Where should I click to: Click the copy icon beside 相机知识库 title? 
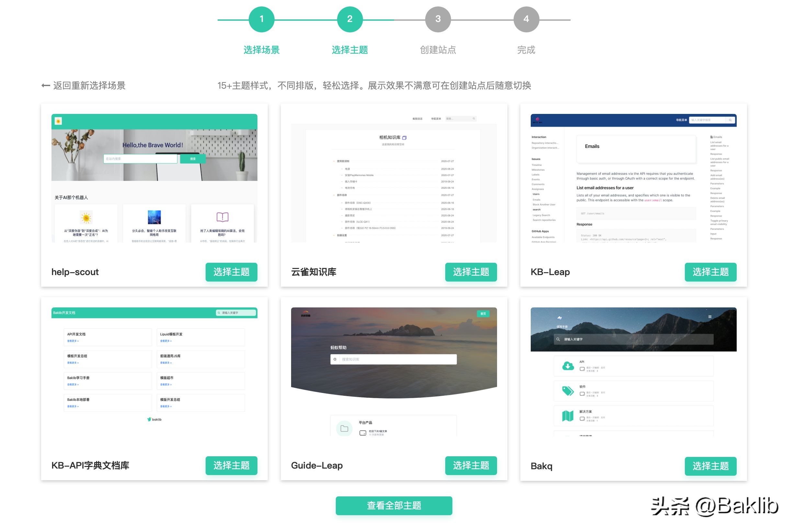coord(405,138)
